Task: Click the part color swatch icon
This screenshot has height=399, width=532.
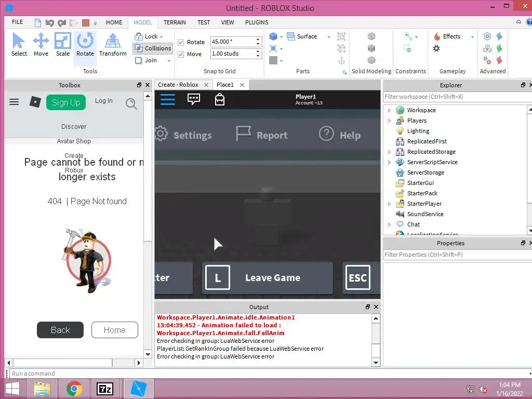Action: coord(273,60)
